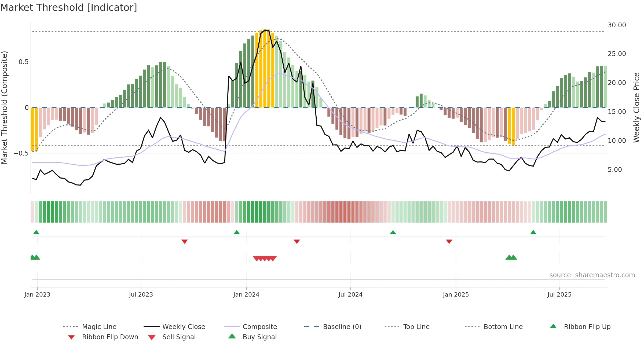
Task: Toggle the Top Line legend entry
Action: tap(407, 327)
